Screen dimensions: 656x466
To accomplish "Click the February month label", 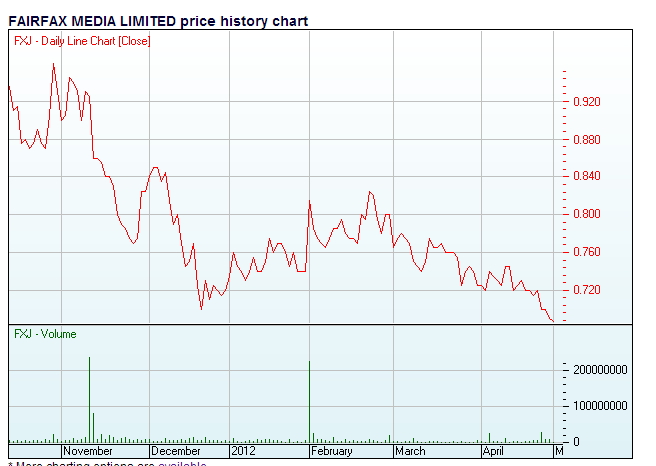I will point(332,451).
